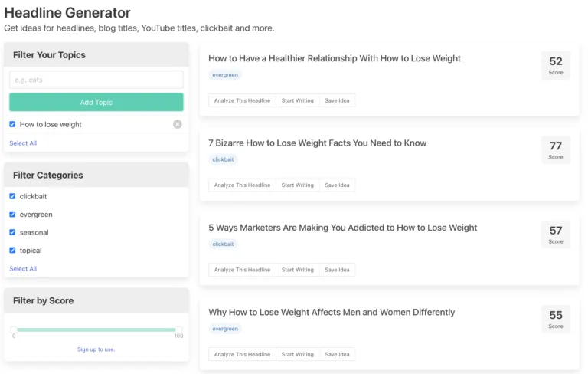Viewport: 588px width, 374px height.
Task: Analyze the Men and Women Differently headline
Action: point(242,355)
